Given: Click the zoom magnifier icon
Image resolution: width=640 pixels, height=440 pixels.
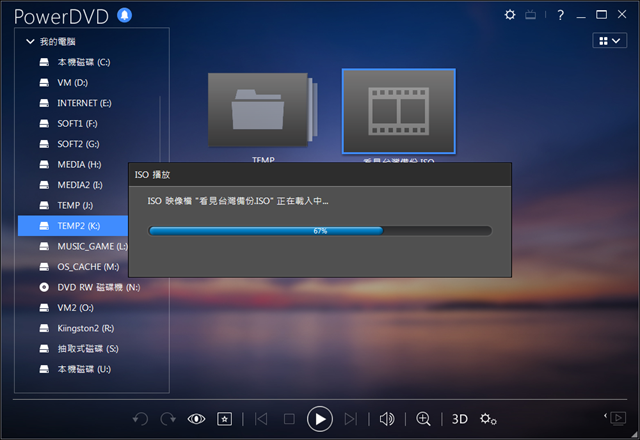Looking at the screenshot, I should point(423,419).
